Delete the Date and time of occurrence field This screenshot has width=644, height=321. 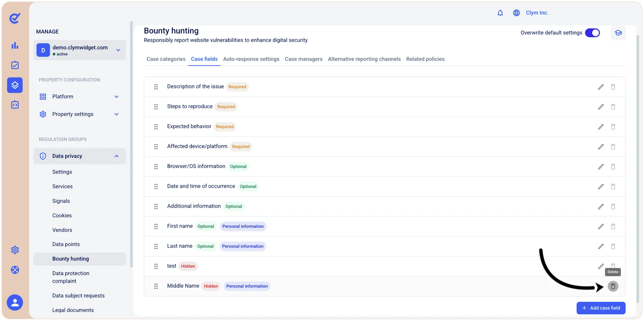(x=613, y=187)
